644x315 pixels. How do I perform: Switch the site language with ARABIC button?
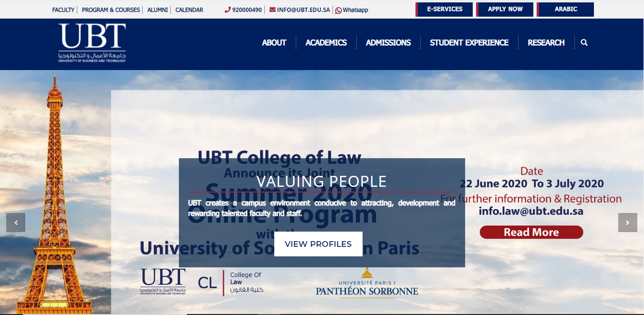click(x=565, y=9)
